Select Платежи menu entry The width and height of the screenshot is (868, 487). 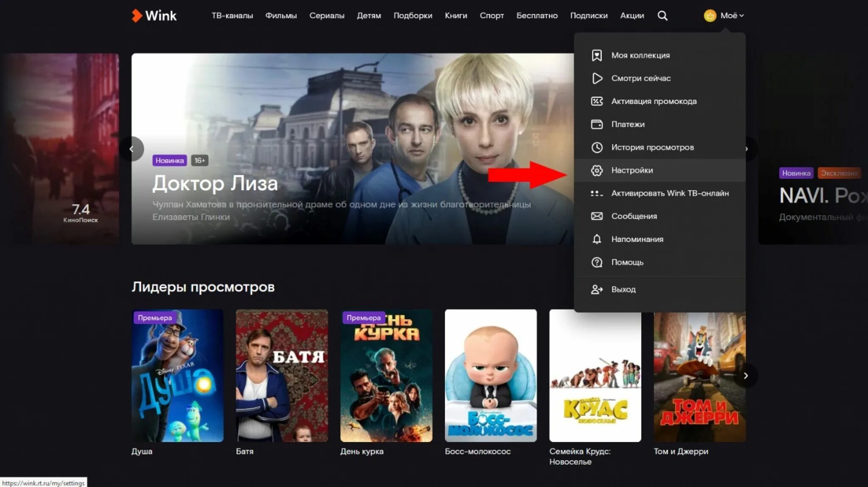[659, 124]
